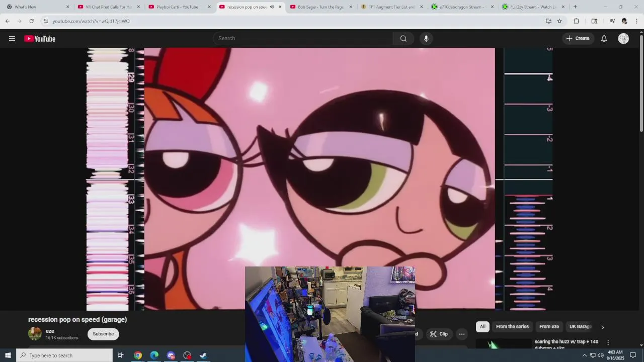The height and width of the screenshot is (362, 644).
Task: Open the eze channel name link
Action: (x=50, y=331)
